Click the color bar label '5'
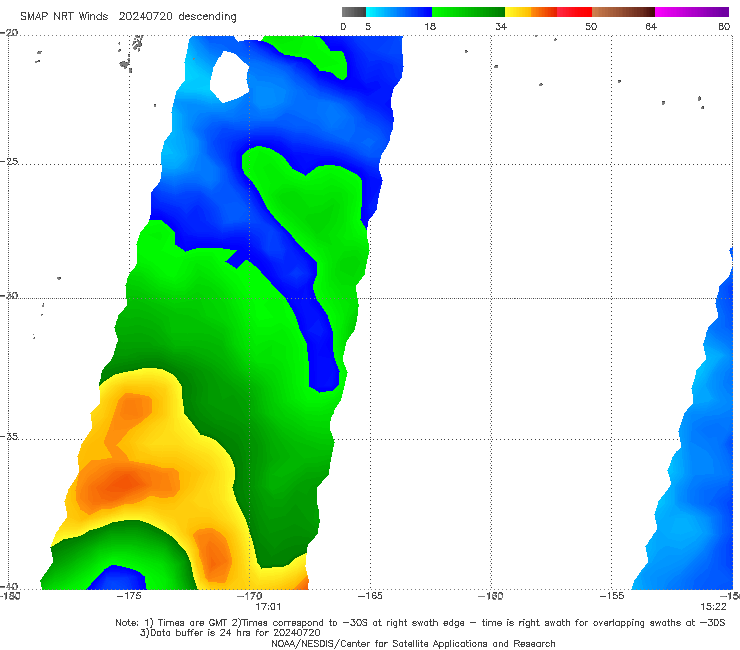Screen dimensions: 740x650 tap(368, 26)
